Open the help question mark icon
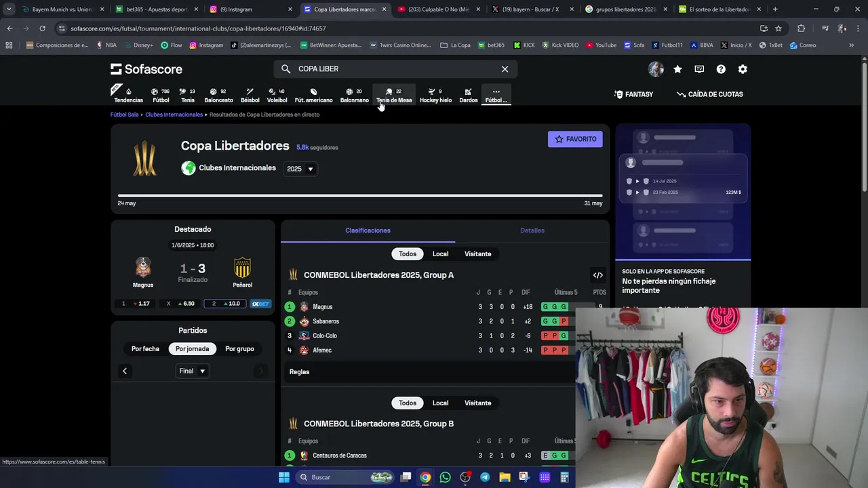Screen dimensions: 868x488 tap(721, 69)
